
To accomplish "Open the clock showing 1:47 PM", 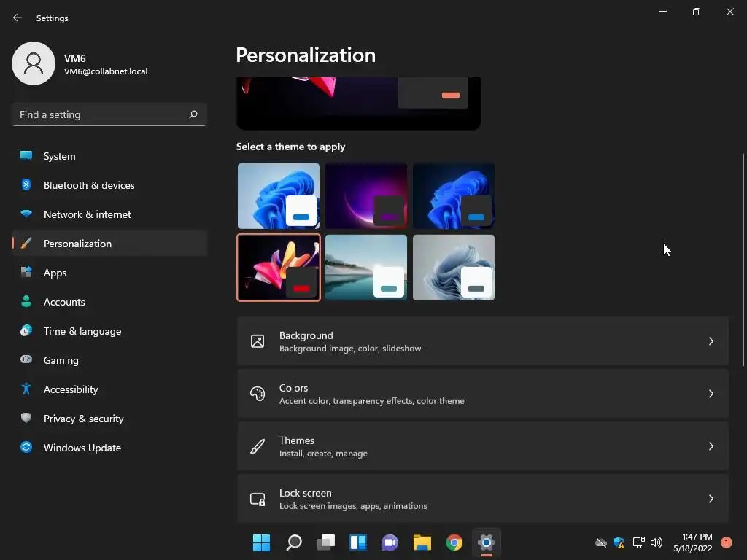I will (693, 542).
